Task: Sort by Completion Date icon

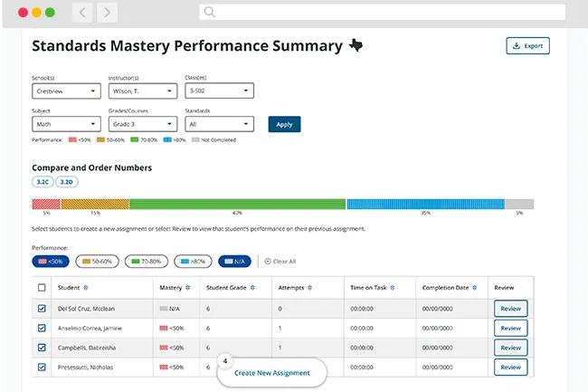Action: click(x=474, y=288)
